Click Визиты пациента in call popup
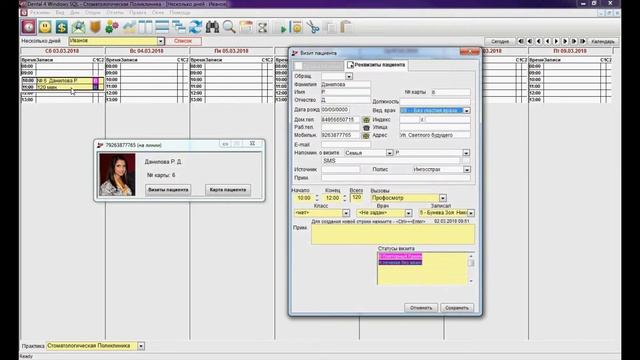 coord(168,190)
